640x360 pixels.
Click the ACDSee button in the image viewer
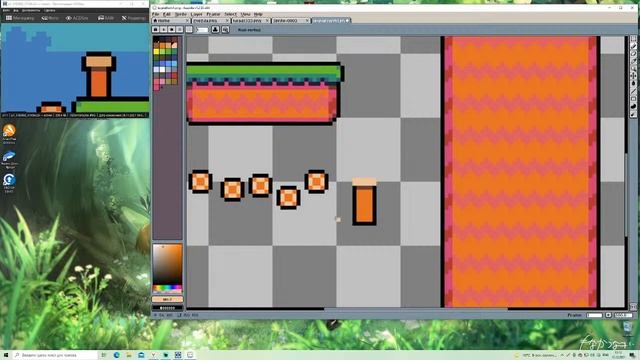pos(77,18)
